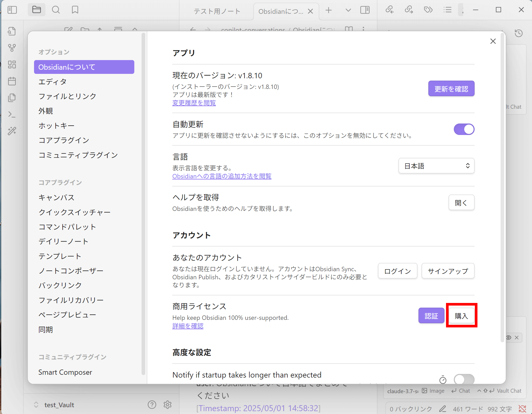The image size is (532, 414).
Task: Click 開く help button
Action: pos(461,203)
